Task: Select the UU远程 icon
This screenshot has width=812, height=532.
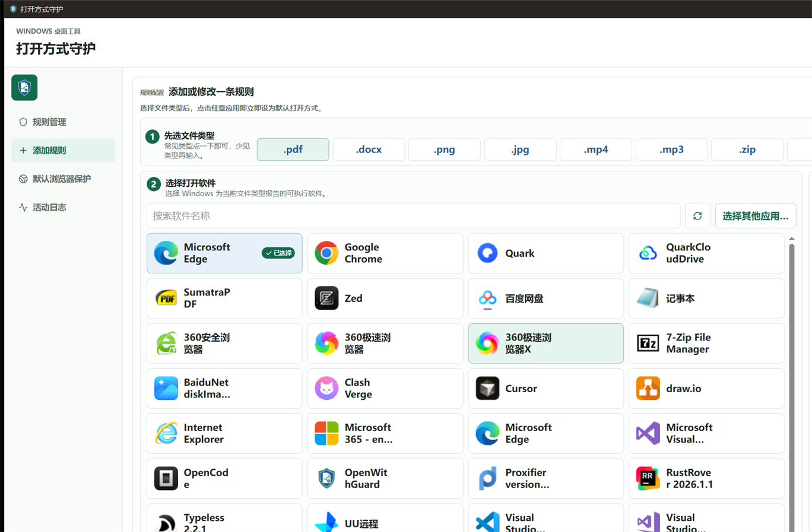Action: tap(326, 522)
